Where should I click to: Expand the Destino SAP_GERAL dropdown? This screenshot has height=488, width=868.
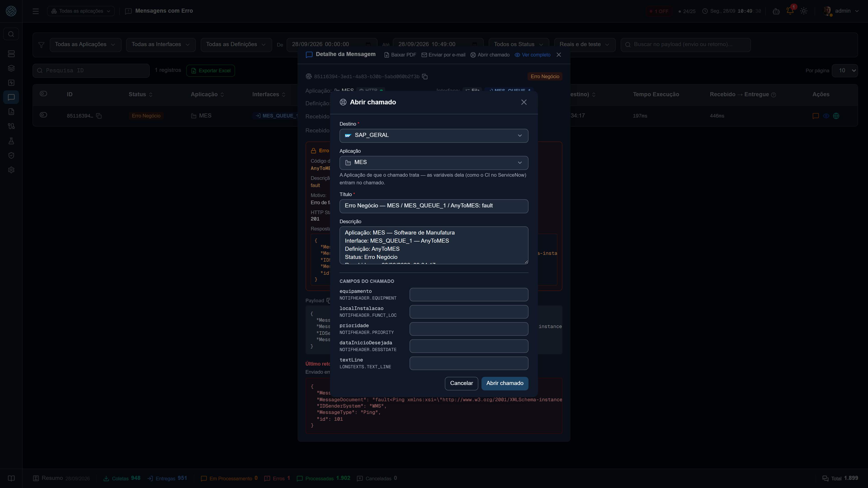coord(434,136)
